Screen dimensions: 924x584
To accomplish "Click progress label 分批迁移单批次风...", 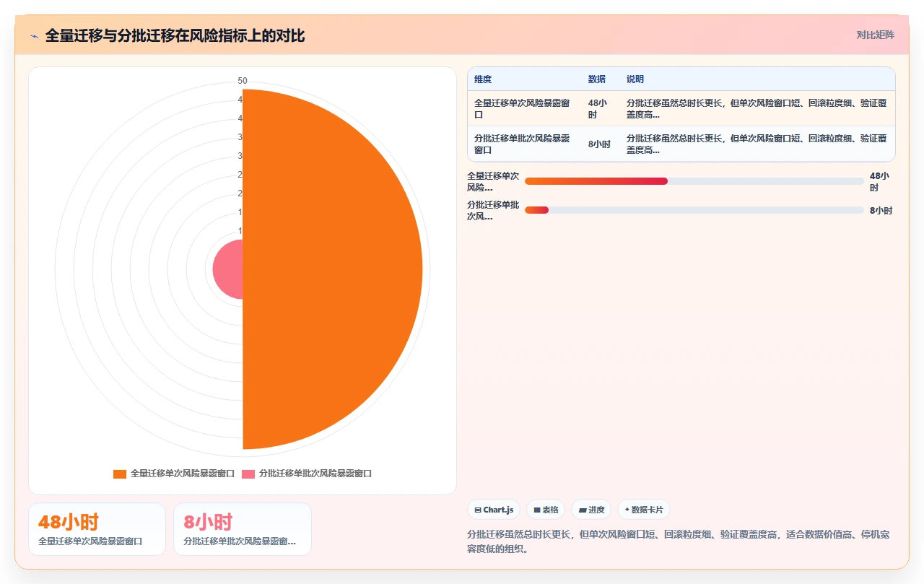I will (493, 210).
